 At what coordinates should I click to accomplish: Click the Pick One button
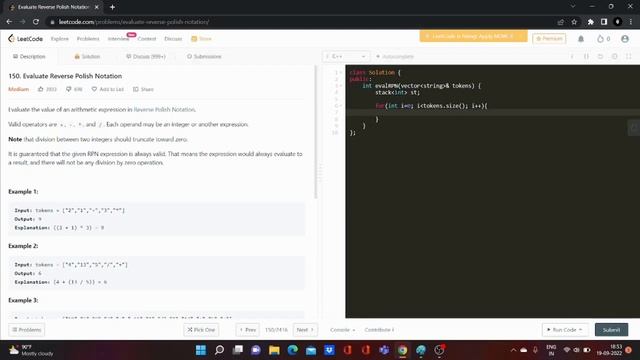[x=201, y=330]
